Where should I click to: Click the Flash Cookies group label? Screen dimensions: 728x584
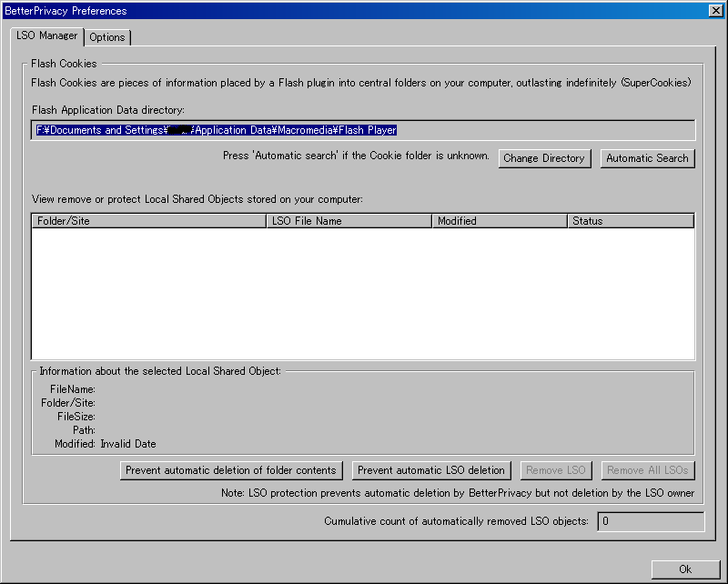click(x=64, y=64)
